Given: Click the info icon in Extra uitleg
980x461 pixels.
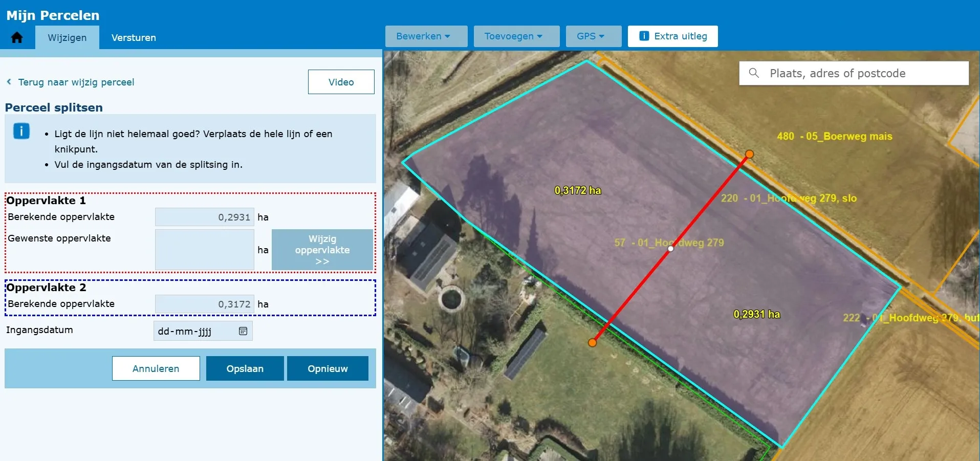Looking at the screenshot, I should coord(644,36).
